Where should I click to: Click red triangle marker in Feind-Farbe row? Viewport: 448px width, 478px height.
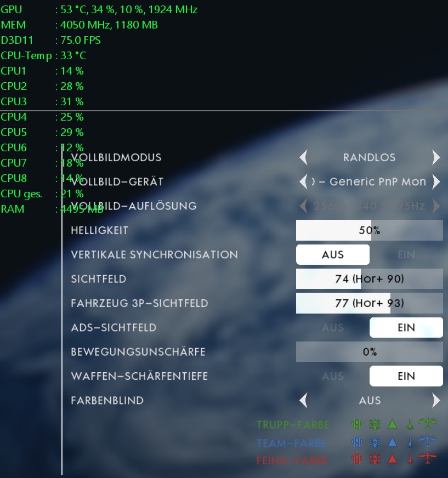tap(393, 459)
